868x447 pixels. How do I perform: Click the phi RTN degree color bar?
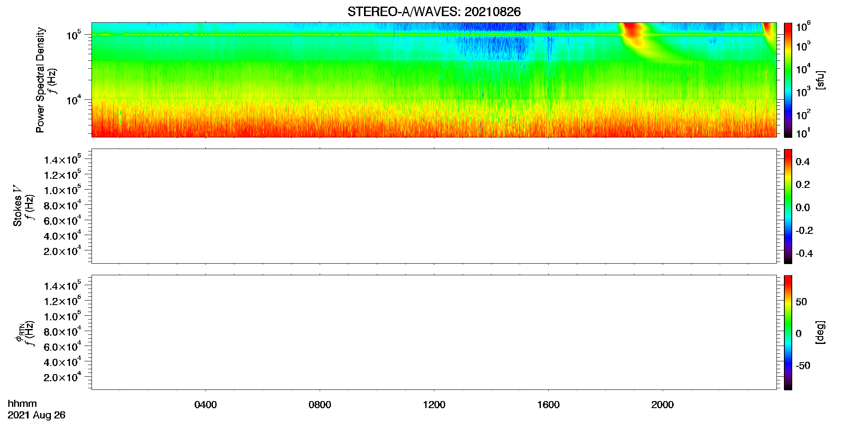coord(788,332)
